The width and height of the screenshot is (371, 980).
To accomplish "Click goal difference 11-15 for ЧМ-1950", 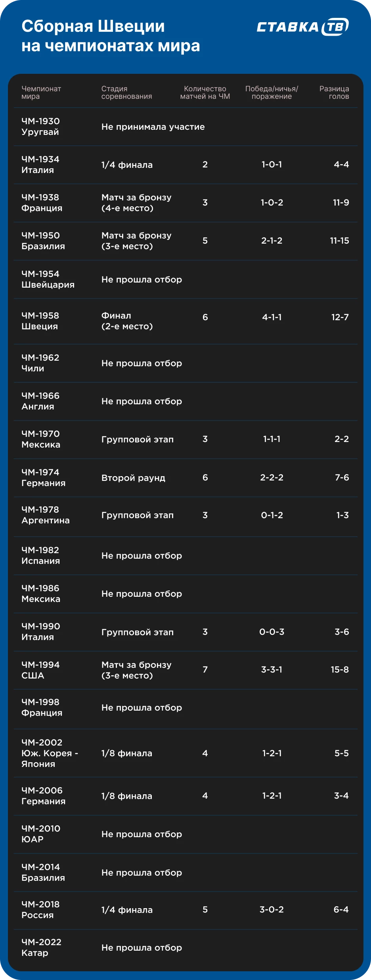I will coord(339,241).
